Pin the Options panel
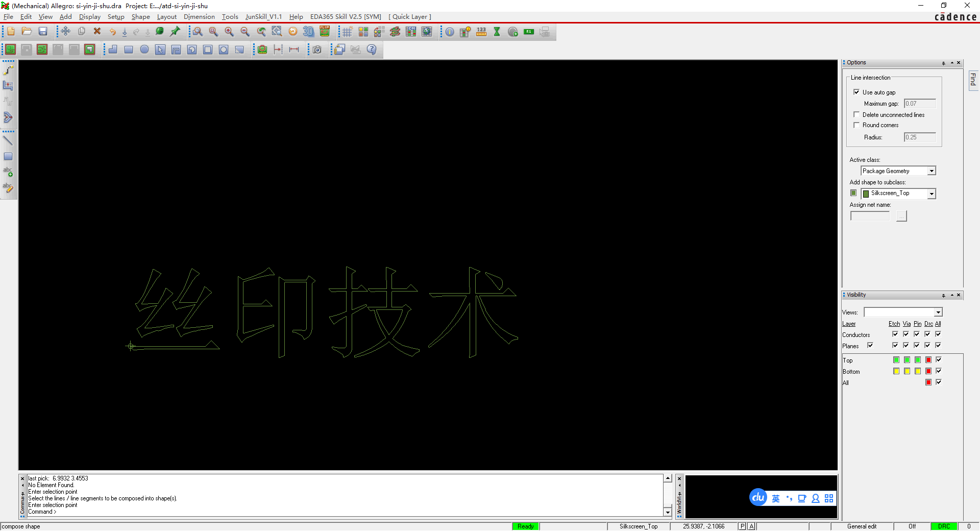980x531 pixels. pyautogui.click(x=944, y=63)
